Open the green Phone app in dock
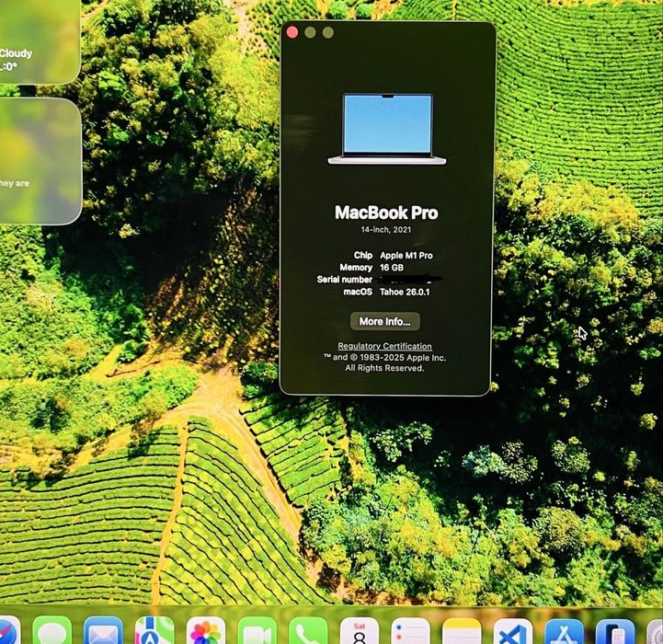Viewport: 663px width, 644px height. click(x=308, y=630)
